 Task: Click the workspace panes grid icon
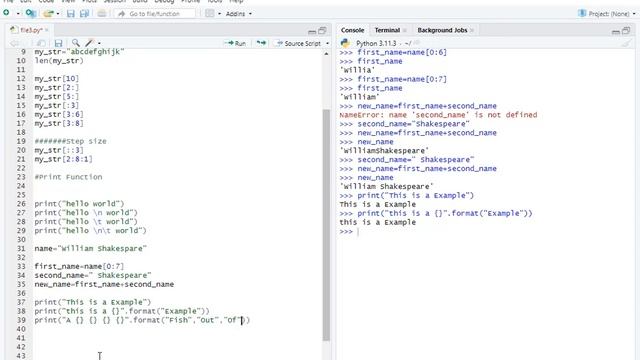click(210, 13)
